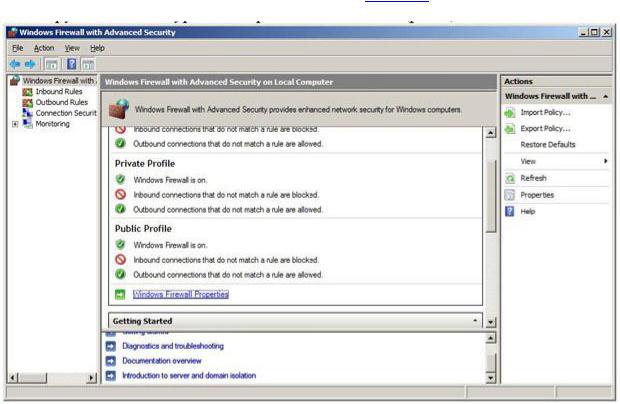Viewport: 620px width, 404px height.
Task: Open Diagnostics and troubleshooting link
Action: (173, 346)
